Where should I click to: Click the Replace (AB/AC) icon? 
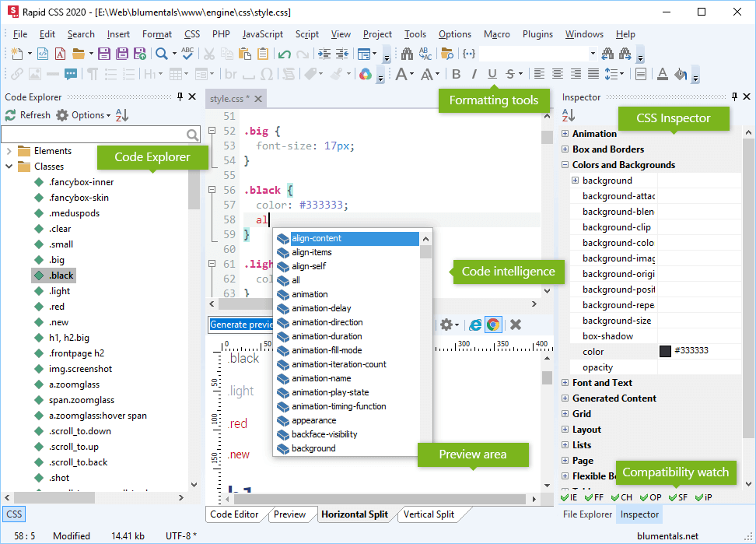tap(425, 54)
